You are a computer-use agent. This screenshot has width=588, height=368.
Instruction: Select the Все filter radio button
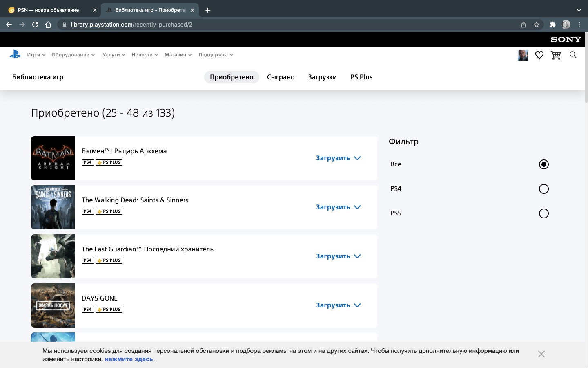coord(544,164)
